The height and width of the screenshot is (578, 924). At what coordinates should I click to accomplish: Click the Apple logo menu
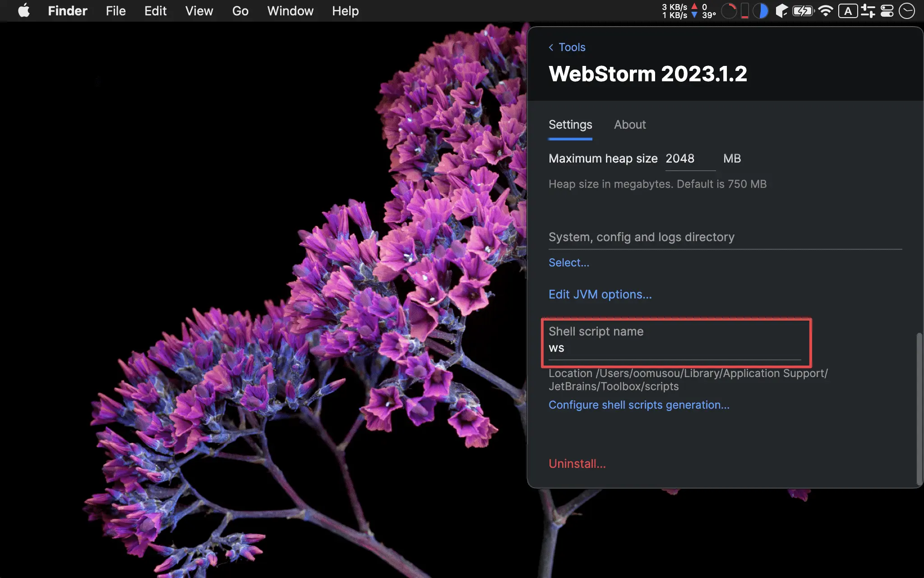point(24,11)
